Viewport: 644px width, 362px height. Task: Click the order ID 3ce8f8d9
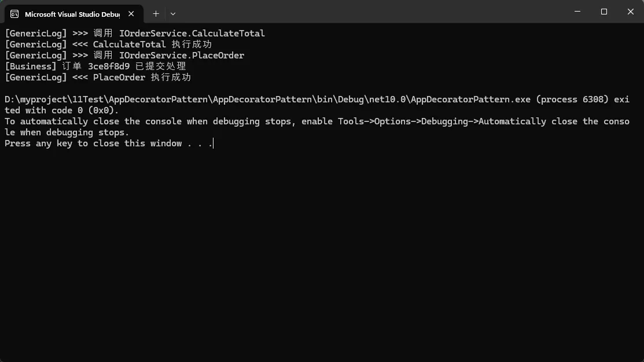109,67
